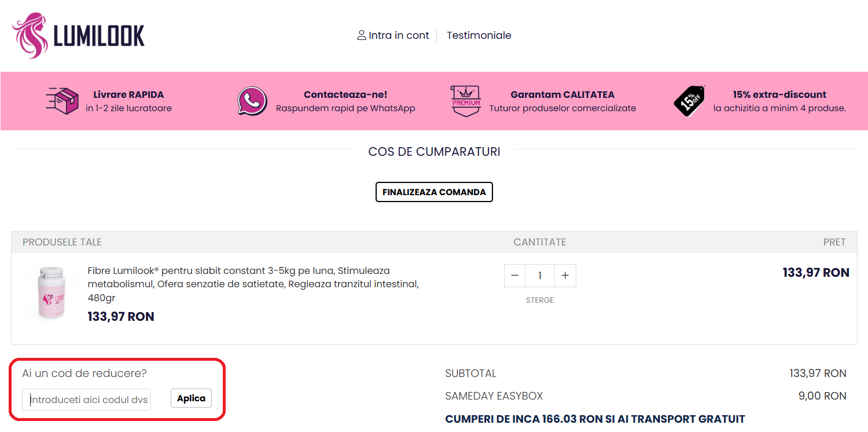Click the Premium quality badge icon
This screenshot has height=432, width=868.
coord(465,100)
